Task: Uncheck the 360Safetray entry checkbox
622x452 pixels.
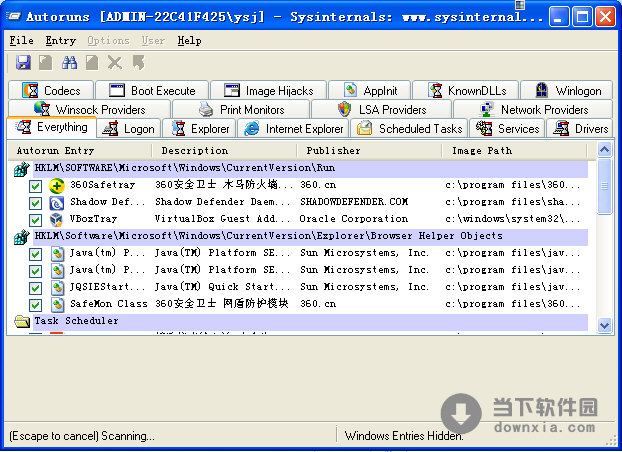Action: point(35,186)
